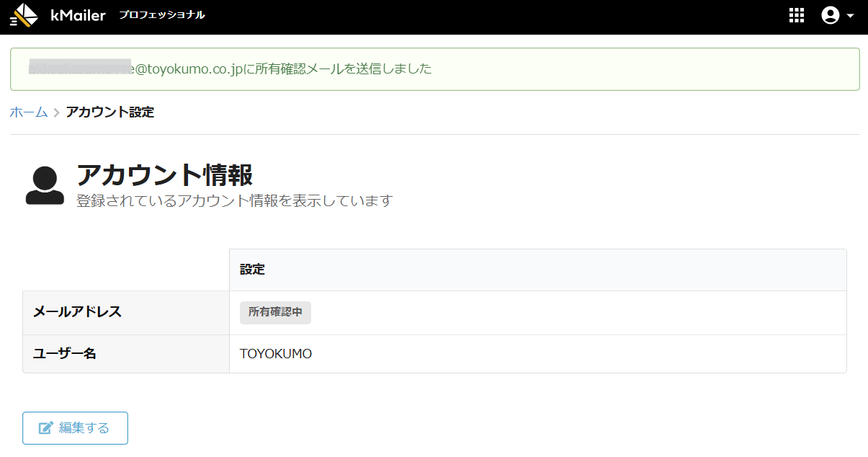Click the 所有確認中 status badge
The height and width of the screenshot is (457, 868).
pos(275,313)
